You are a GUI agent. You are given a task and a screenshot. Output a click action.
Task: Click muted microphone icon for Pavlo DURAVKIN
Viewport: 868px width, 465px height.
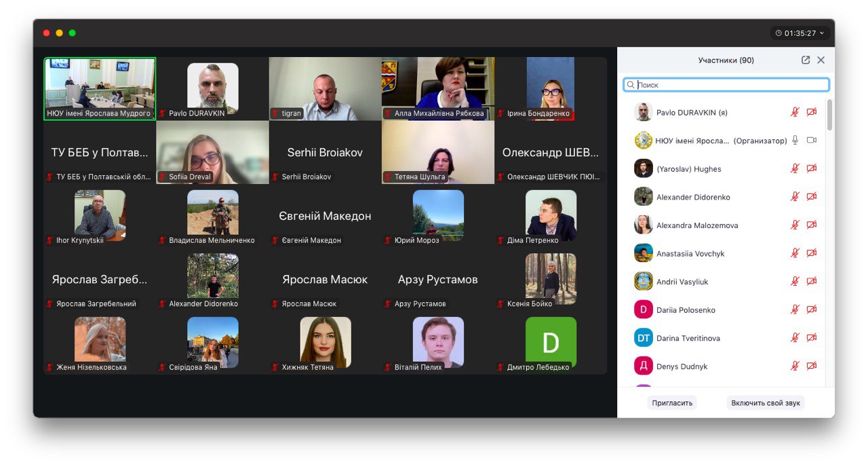tap(795, 112)
